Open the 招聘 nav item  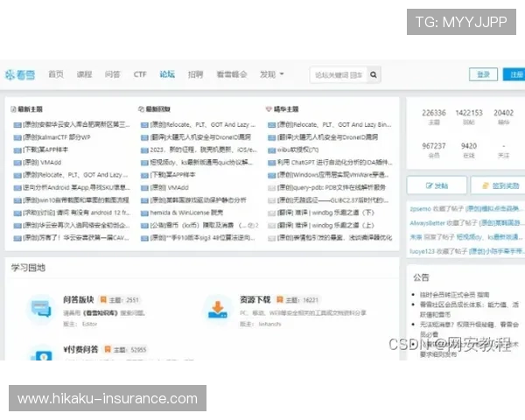[195, 74]
